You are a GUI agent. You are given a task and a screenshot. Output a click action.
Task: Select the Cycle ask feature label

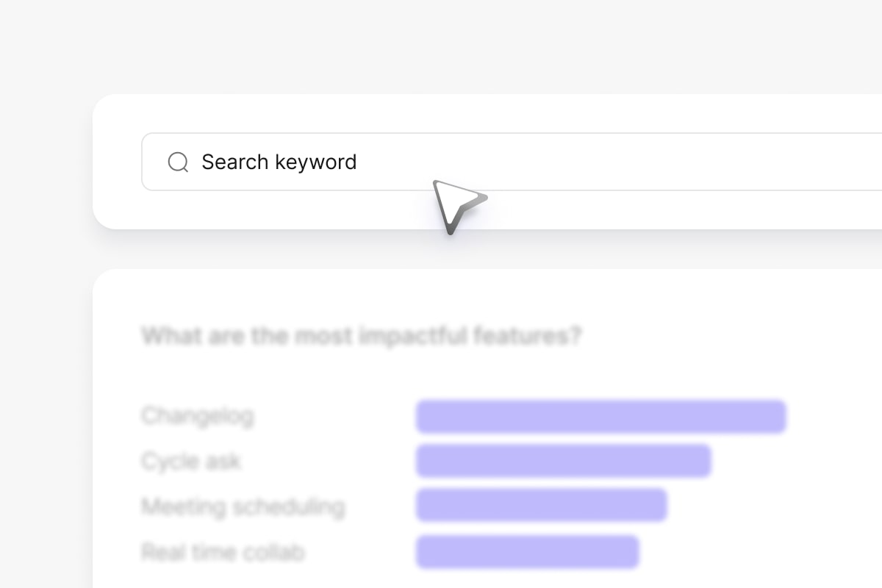[191, 462]
